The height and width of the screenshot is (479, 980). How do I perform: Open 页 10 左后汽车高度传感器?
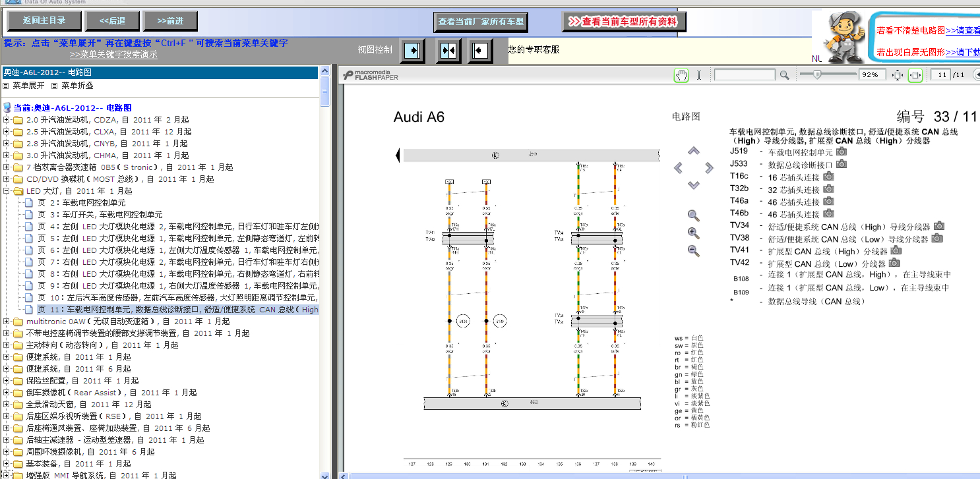point(178,298)
